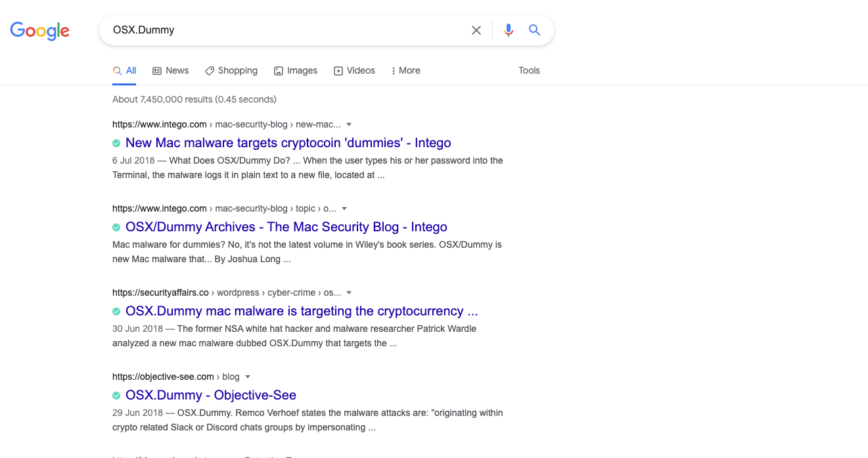Click the green checkmark beside 'New Mac malware targets'
The height and width of the screenshot is (458, 868).
(x=116, y=143)
